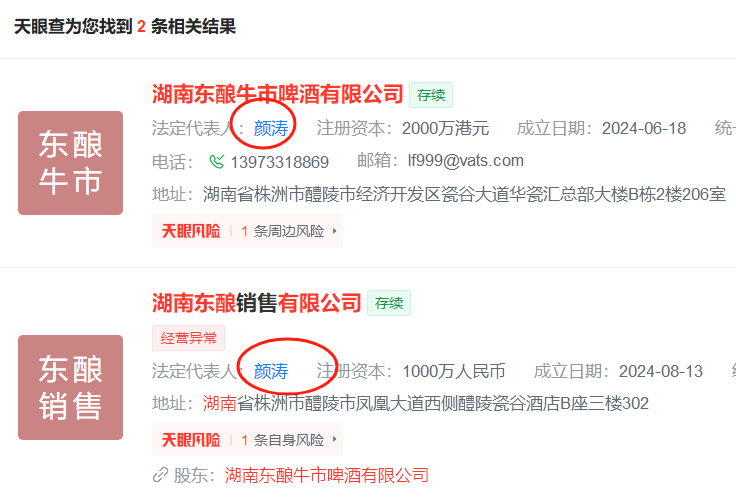Screen dimensions: 736x501
Task: Click the green phone icon beside 13973318869
Action: [x=216, y=162]
